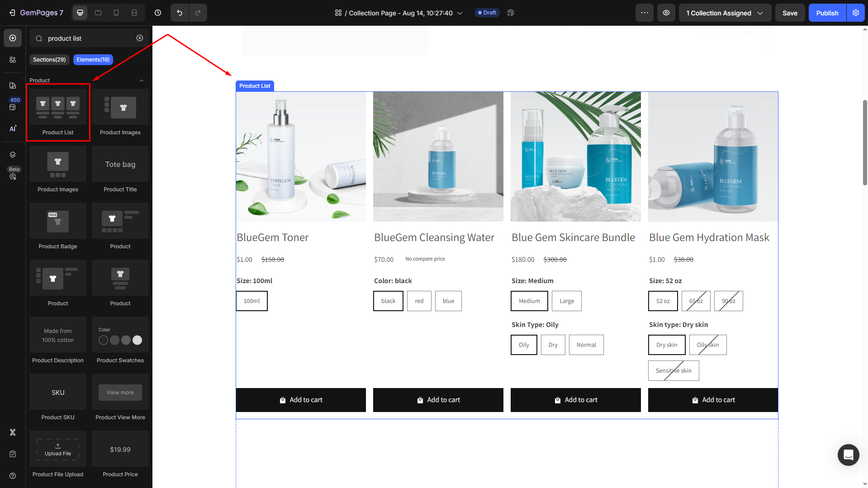Select the Elements(19) tab
868x488 pixels.
point(93,60)
